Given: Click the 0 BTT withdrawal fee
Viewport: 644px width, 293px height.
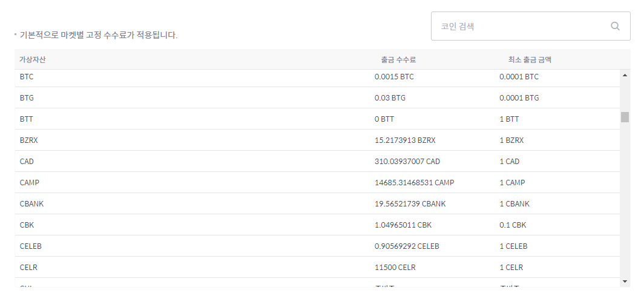Looking at the screenshot, I should pos(384,119).
